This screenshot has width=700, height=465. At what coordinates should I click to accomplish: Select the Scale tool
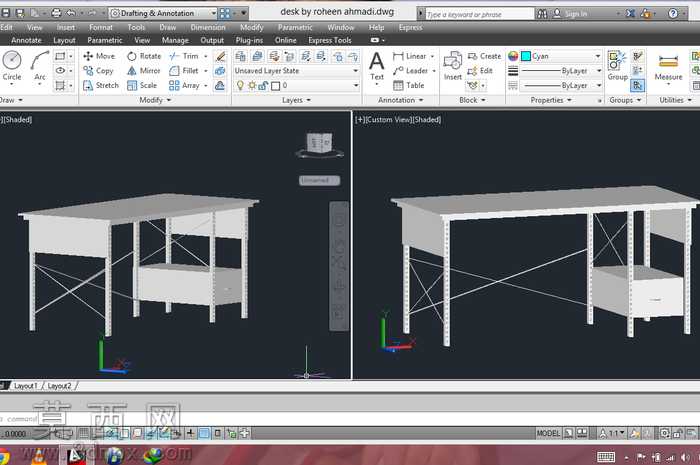[142, 85]
